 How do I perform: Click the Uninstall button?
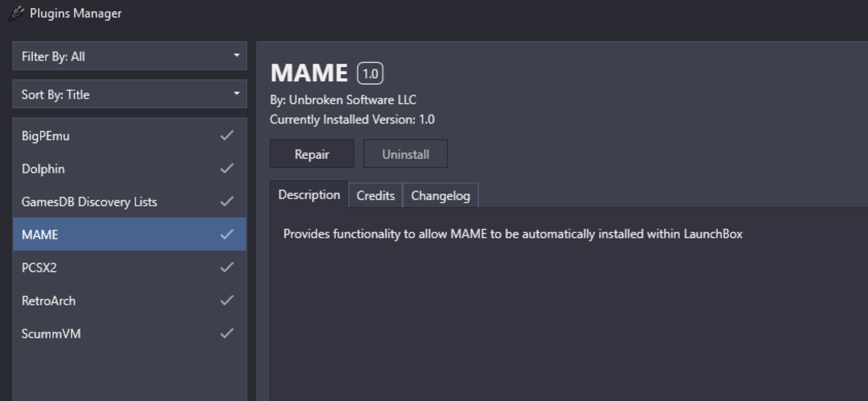406,154
